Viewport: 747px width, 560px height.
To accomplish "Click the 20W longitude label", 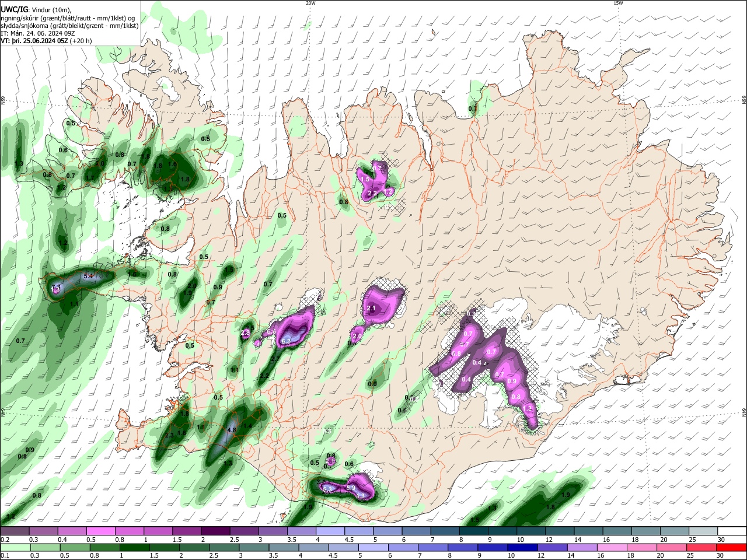I will tap(310, 3).
